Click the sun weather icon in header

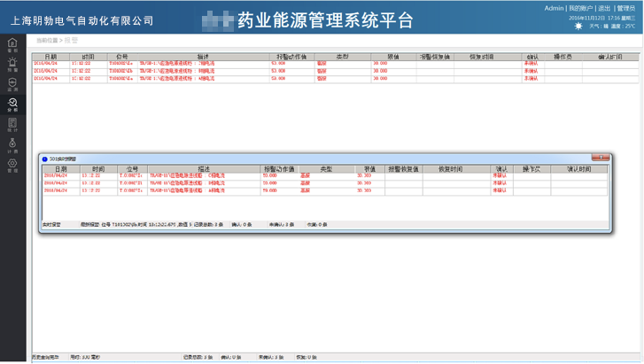580,27
